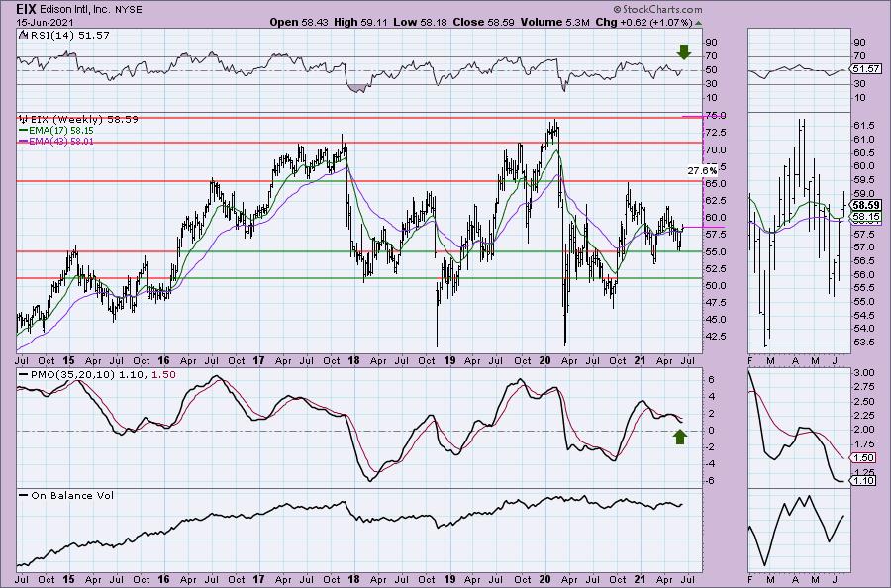891x588 pixels.
Task: Select the Low 58.18 value
Action: pos(421,22)
